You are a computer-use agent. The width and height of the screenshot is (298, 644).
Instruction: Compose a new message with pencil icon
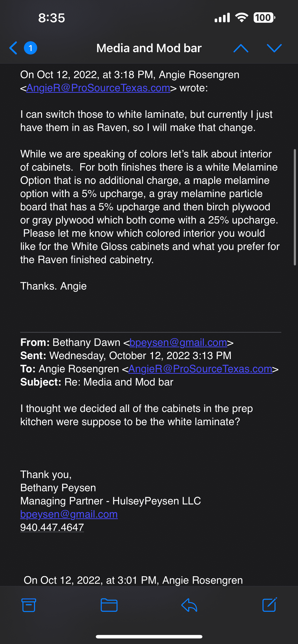point(269,605)
